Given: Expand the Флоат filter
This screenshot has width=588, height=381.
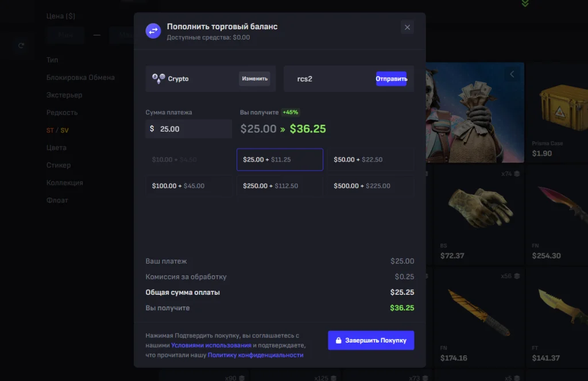Looking at the screenshot, I should point(57,201).
